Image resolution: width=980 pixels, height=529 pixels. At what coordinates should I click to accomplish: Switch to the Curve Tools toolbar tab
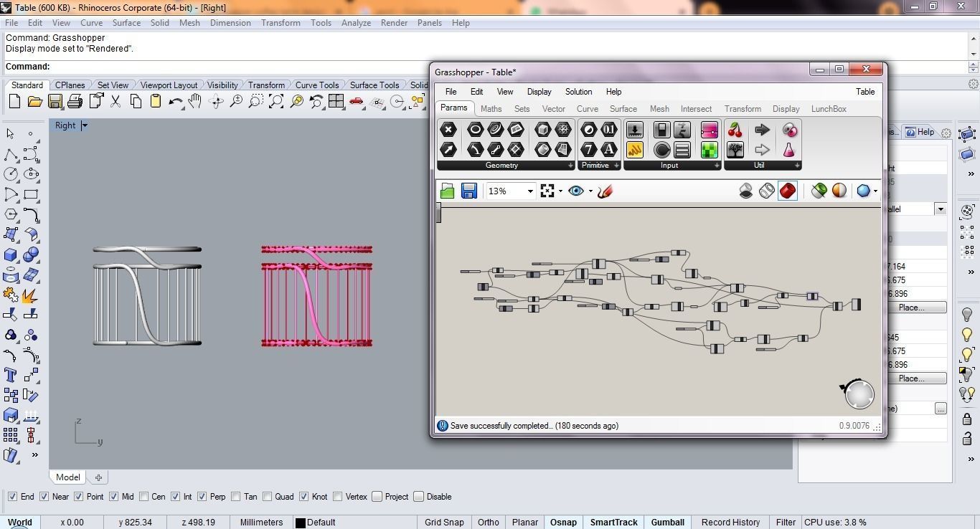click(x=316, y=85)
